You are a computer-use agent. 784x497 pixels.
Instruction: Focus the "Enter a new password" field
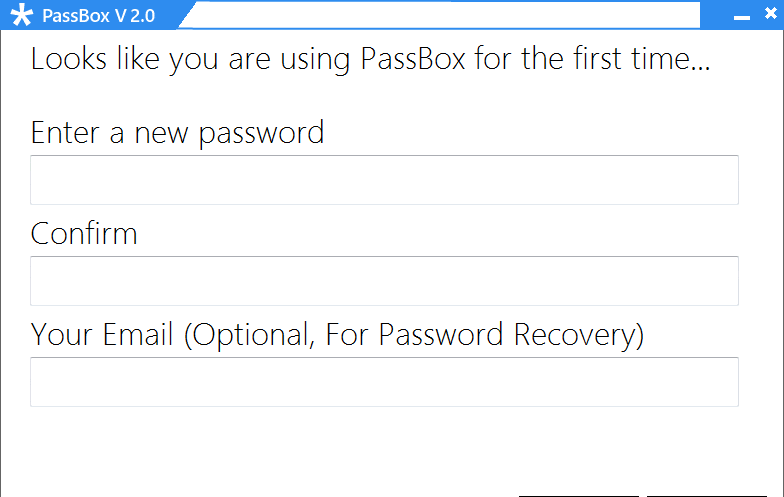click(384, 180)
